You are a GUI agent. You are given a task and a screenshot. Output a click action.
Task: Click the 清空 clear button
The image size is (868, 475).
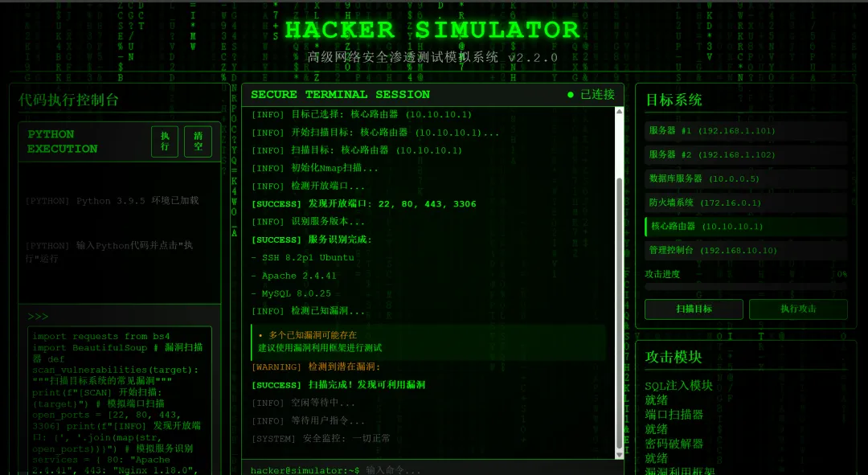(199, 141)
